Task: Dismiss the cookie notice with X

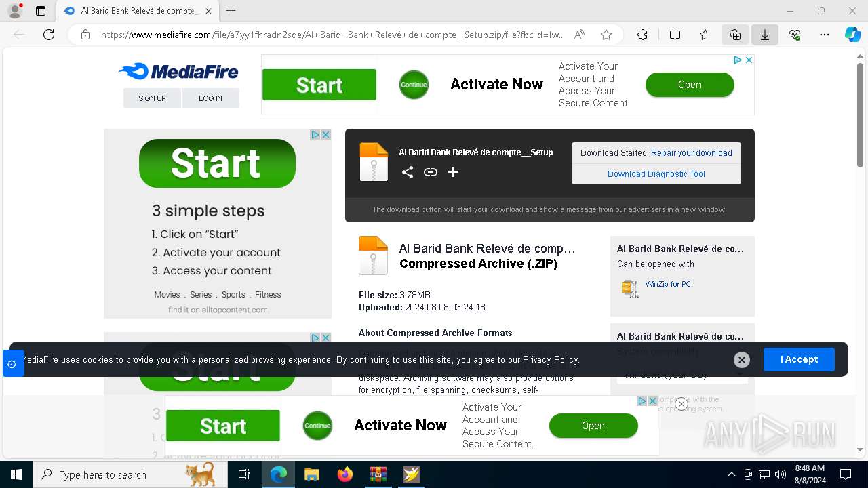Action: [742, 360]
